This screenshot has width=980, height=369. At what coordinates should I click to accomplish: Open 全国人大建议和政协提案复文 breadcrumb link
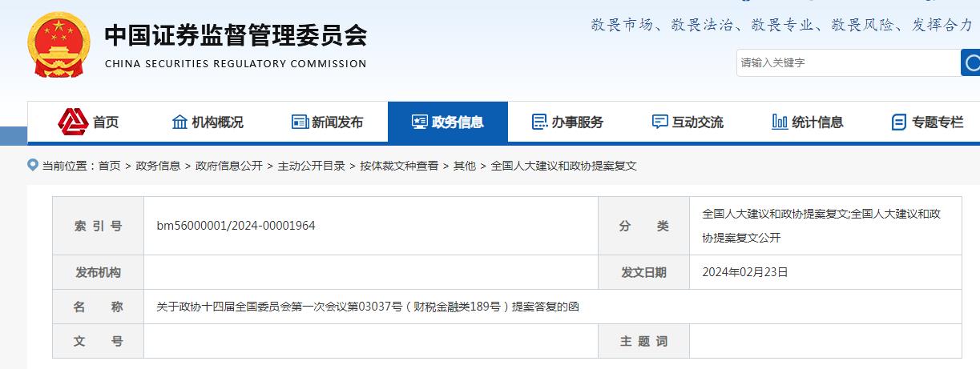(x=563, y=166)
